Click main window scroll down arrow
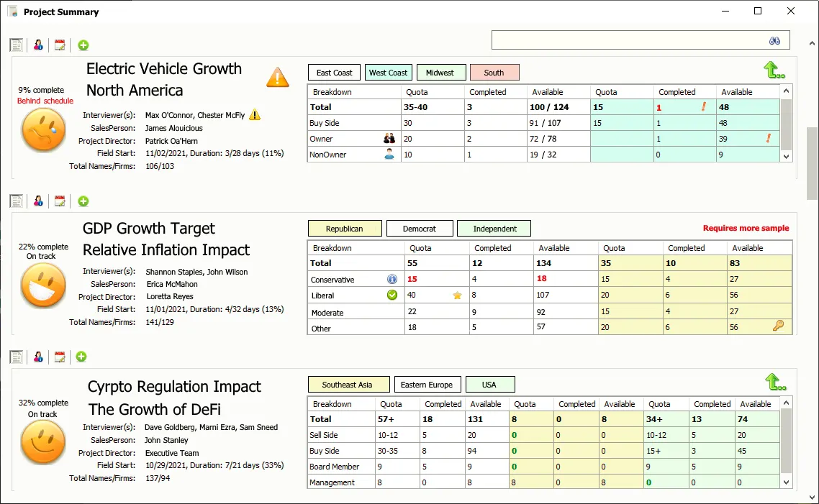 [813, 498]
